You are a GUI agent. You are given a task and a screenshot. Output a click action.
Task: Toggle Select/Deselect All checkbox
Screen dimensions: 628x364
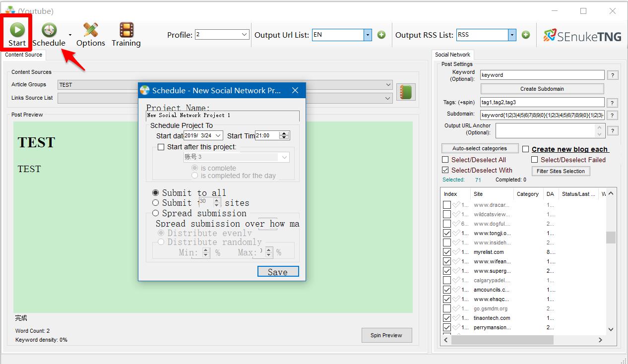tap(445, 160)
